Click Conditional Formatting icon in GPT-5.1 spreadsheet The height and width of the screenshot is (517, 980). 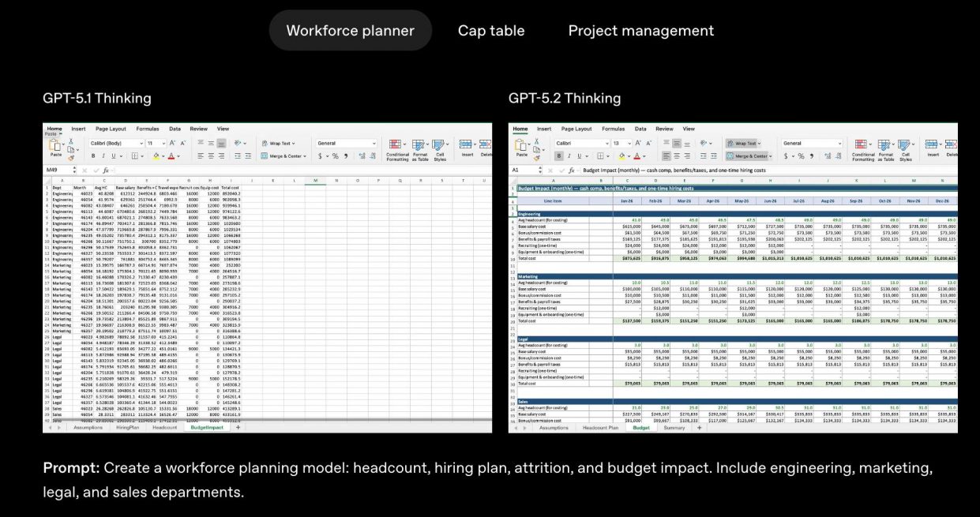coord(395,144)
